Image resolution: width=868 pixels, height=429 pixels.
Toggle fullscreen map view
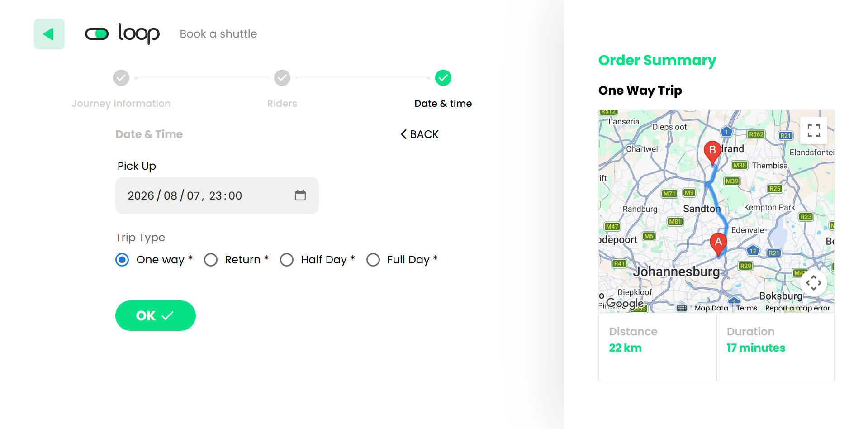(814, 130)
